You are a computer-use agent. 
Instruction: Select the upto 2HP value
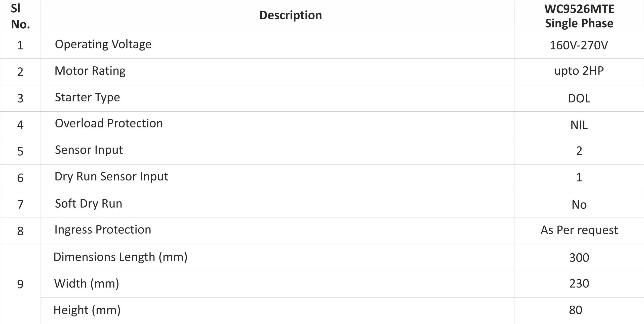[579, 71]
